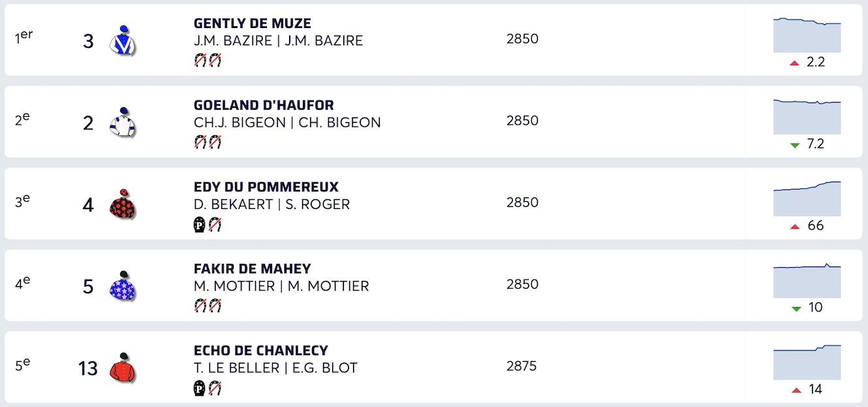868x407 pixels.
Task: Click the green down arrow beside odds 7.2
Action: point(794,145)
